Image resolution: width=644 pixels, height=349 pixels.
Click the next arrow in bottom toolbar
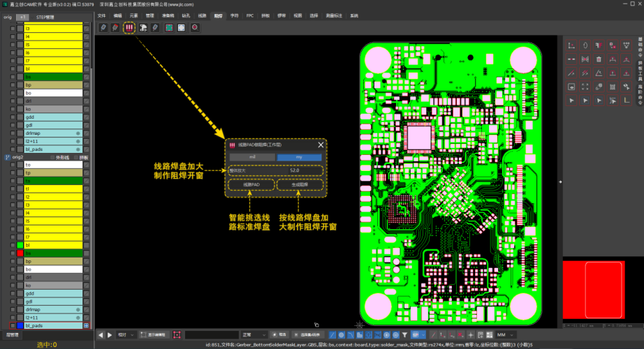pyautogui.click(x=110, y=335)
